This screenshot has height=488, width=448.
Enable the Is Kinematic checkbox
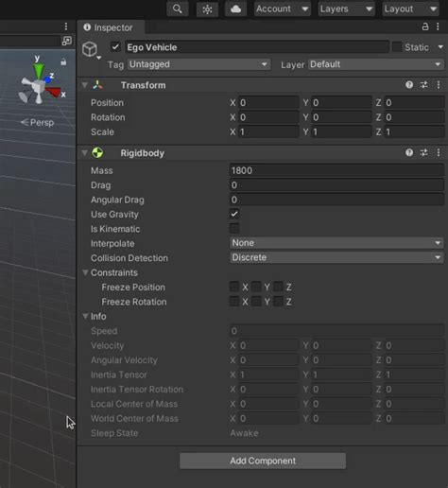pos(234,229)
